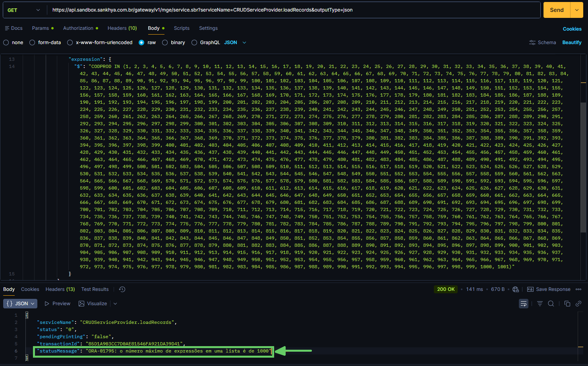The height and width of the screenshot is (366, 588).
Task: Open response history clock icon
Action: (122, 289)
